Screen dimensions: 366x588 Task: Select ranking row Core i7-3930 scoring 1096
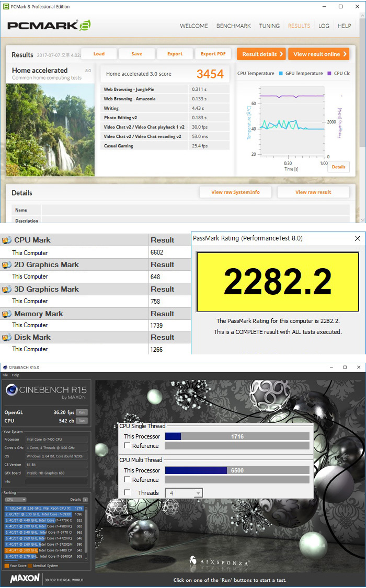pos(44,514)
